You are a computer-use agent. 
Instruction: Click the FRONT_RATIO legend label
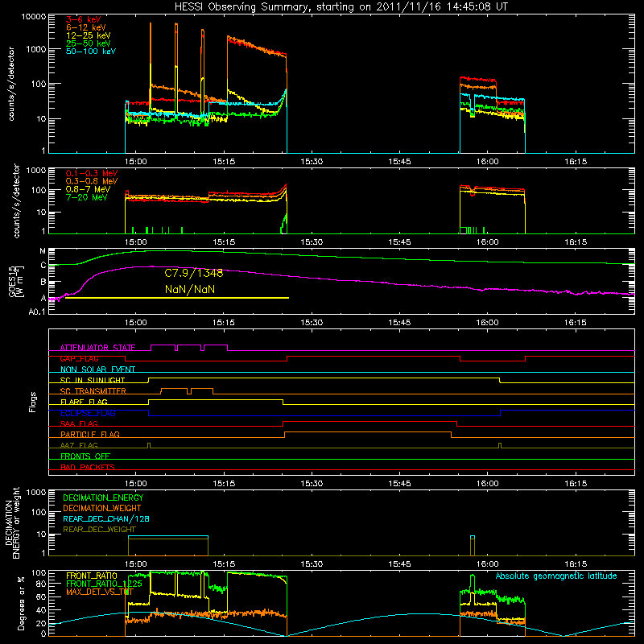(x=91, y=576)
